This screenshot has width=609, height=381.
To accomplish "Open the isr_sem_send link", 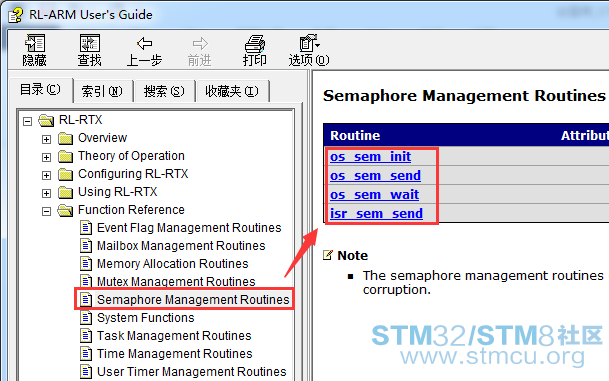I will pyautogui.click(x=376, y=213).
